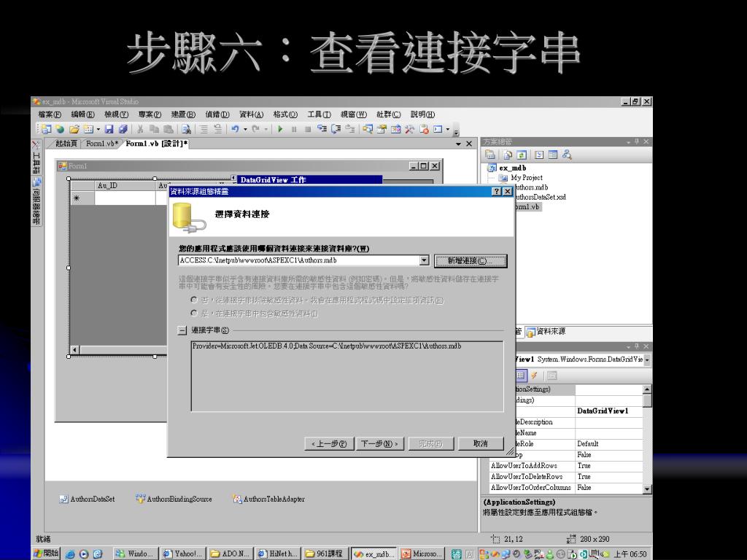Click the Copy toolbar icon
Screen dimensions: 747x560
click(x=155, y=129)
